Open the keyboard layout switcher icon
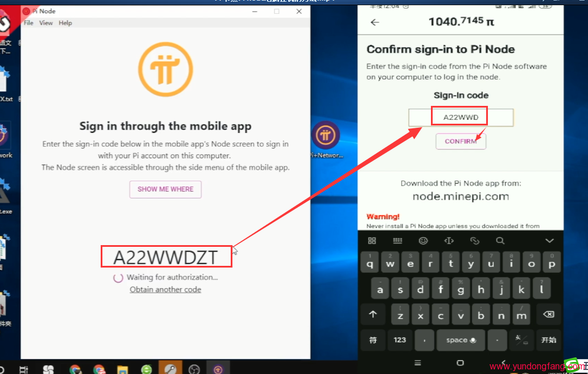Image resolution: width=588 pixels, height=374 pixels. click(x=398, y=241)
